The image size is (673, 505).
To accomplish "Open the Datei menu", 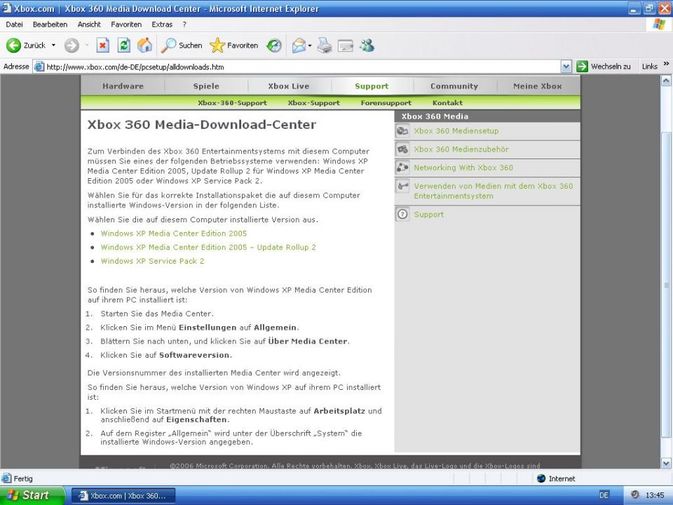I will pyautogui.click(x=14, y=24).
